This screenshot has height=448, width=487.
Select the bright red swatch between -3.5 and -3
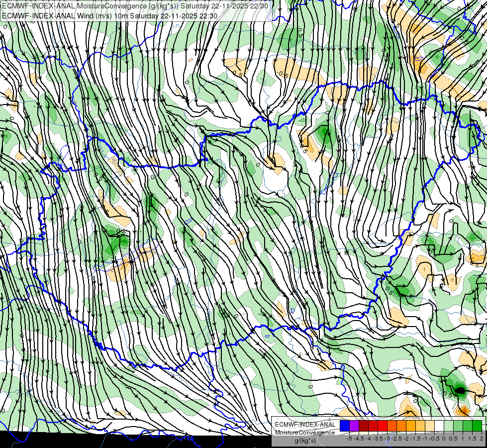(383, 426)
